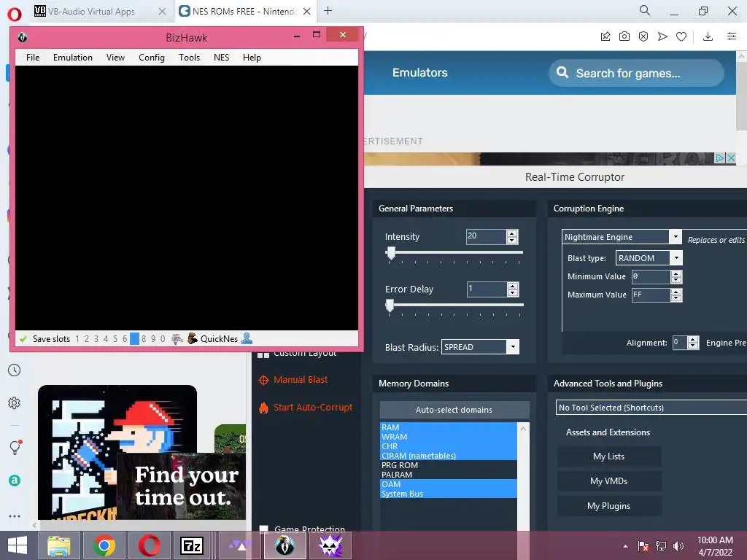Image resolution: width=747 pixels, height=560 pixels.
Task: Click the Error Delay value field
Action: [486, 289]
